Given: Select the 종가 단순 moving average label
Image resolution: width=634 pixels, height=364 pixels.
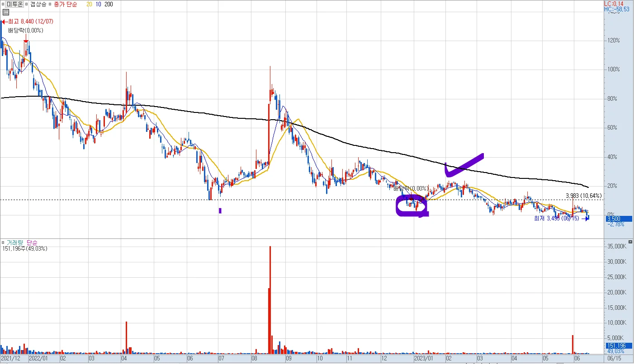Looking at the screenshot, I should tap(65, 4).
